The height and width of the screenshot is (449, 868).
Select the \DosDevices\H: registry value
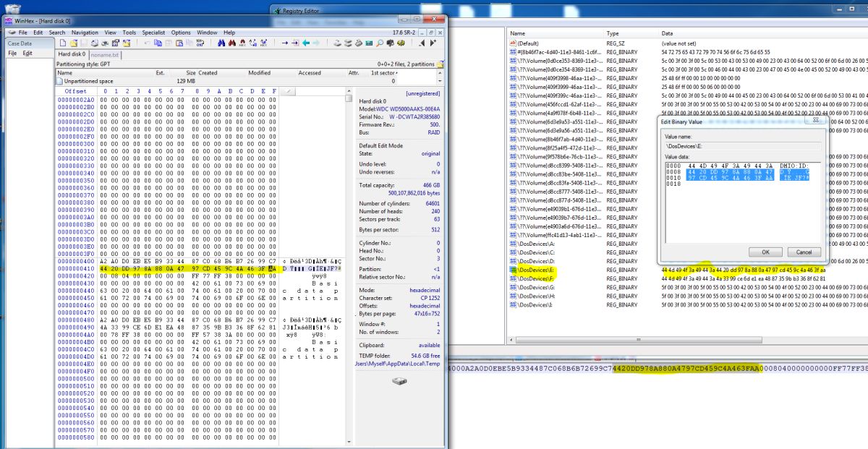[535, 296]
